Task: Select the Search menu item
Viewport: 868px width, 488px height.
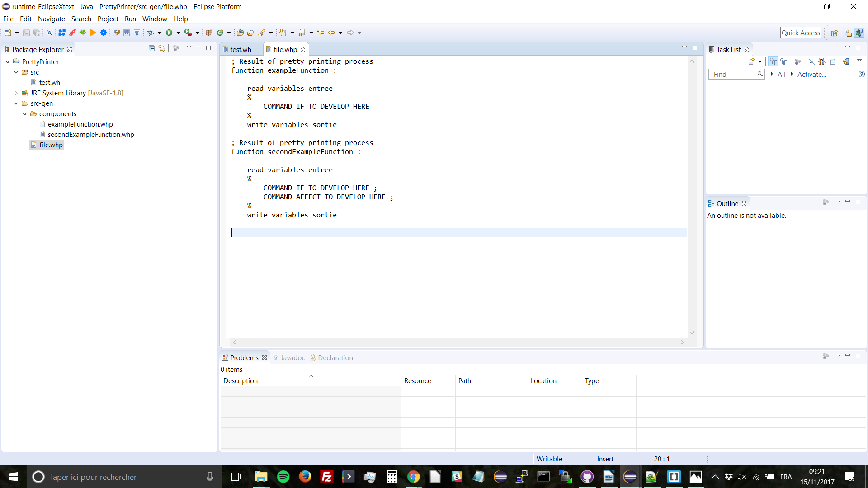Action: pos(80,19)
